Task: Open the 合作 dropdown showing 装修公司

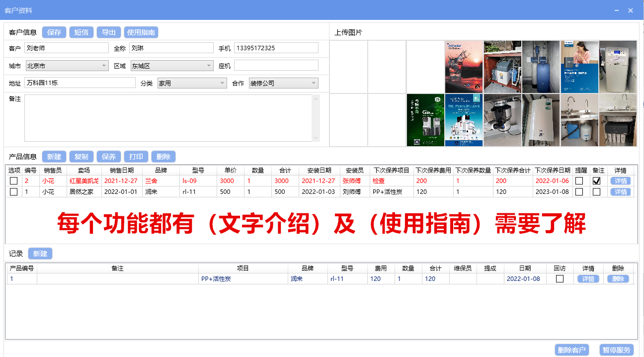Action: coord(314,83)
